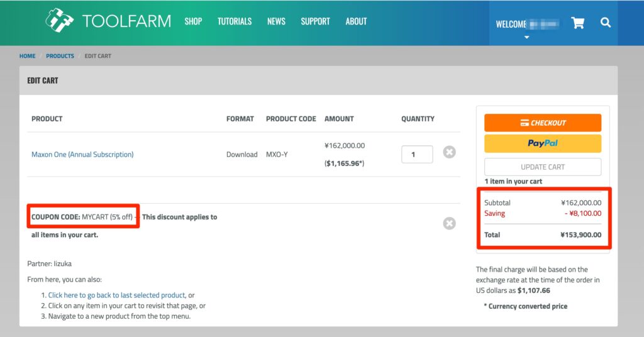Click the Update Cart button
This screenshot has width=644, height=337.
(x=543, y=167)
